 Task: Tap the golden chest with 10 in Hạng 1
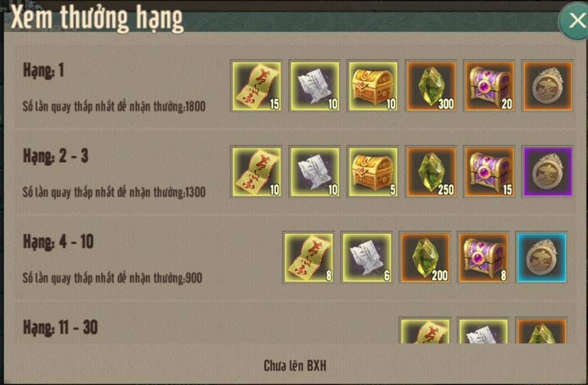point(373,86)
